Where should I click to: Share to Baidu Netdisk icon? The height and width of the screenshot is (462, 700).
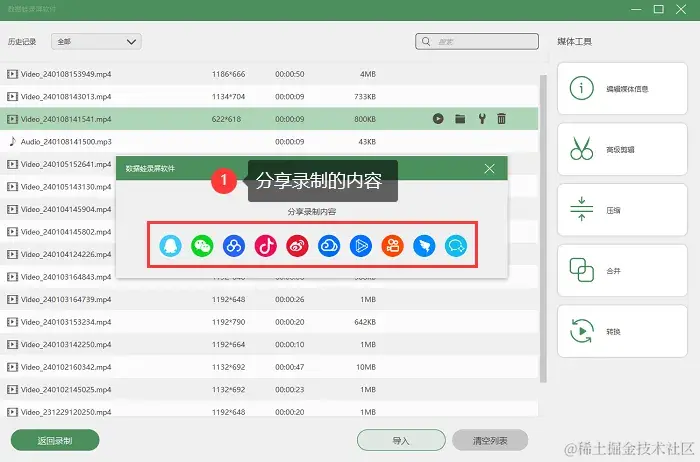pos(234,246)
